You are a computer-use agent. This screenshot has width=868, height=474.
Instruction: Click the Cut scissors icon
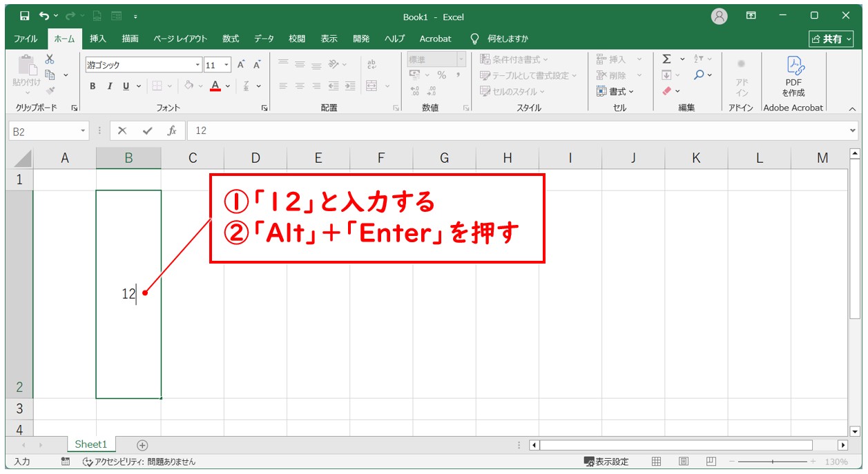coord(50,60)
